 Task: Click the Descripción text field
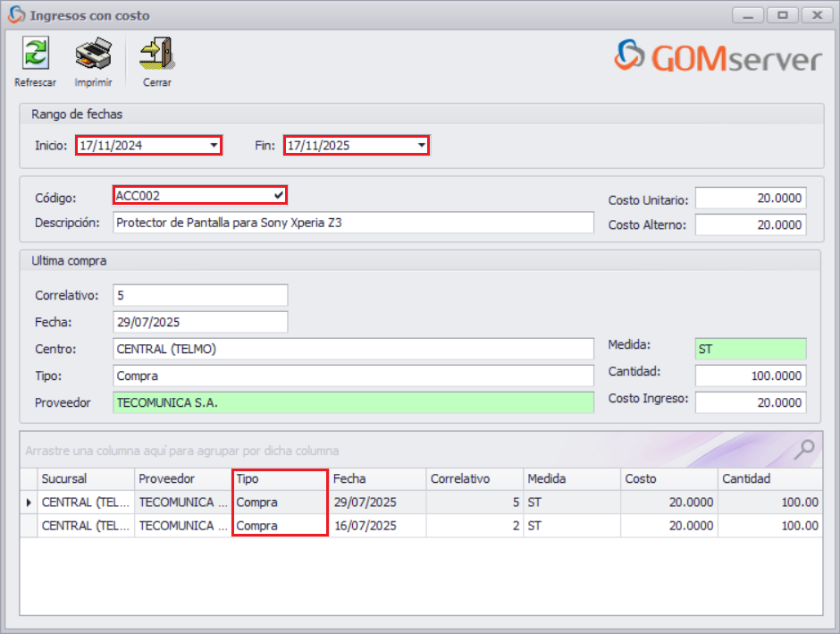353,221
